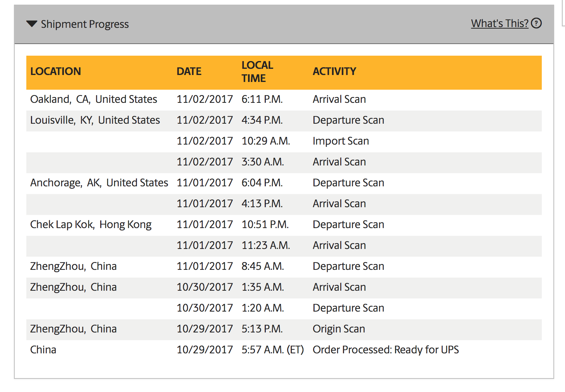Select the ACTIVITY column header
Viewport: 565px width, 392px height.
click(x=334, y=72)
